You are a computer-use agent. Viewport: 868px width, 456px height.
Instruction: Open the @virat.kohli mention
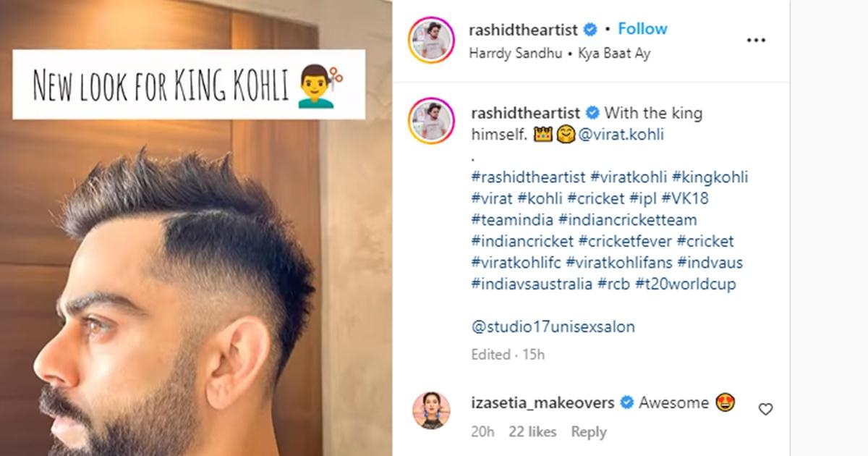(621, 135)
